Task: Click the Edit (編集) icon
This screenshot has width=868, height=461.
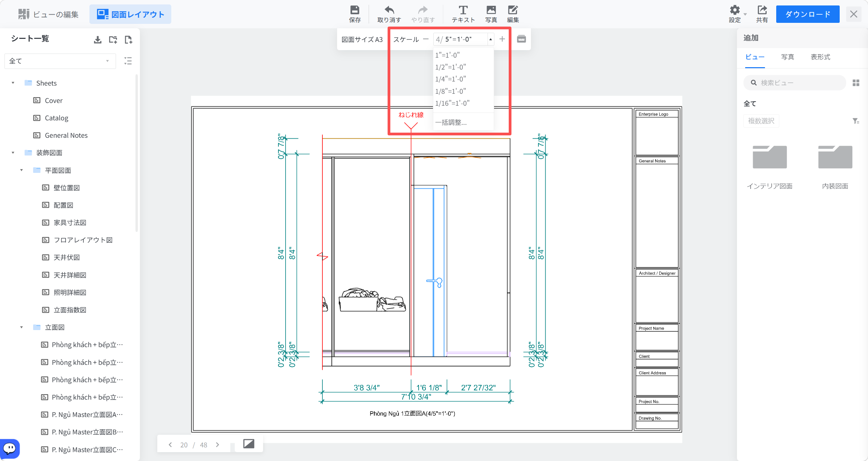Action: pos(513,14)
